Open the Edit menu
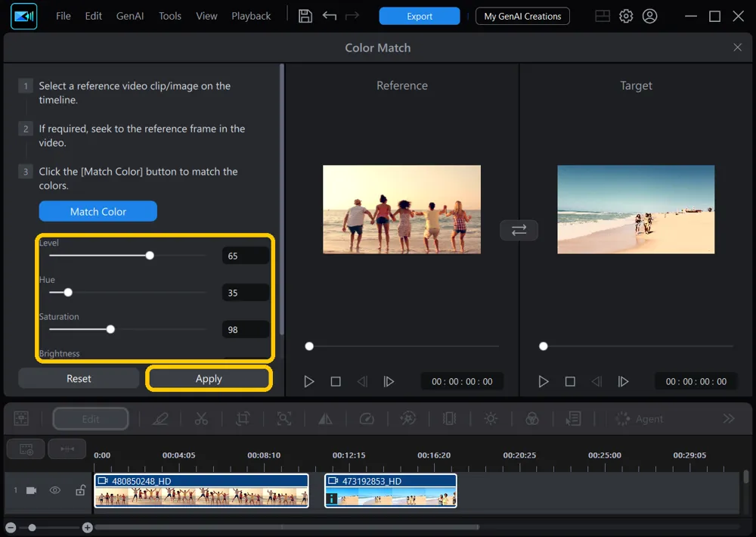Image resolution: width=756 pixels, height=537 pixels. [x=93, y=16]
